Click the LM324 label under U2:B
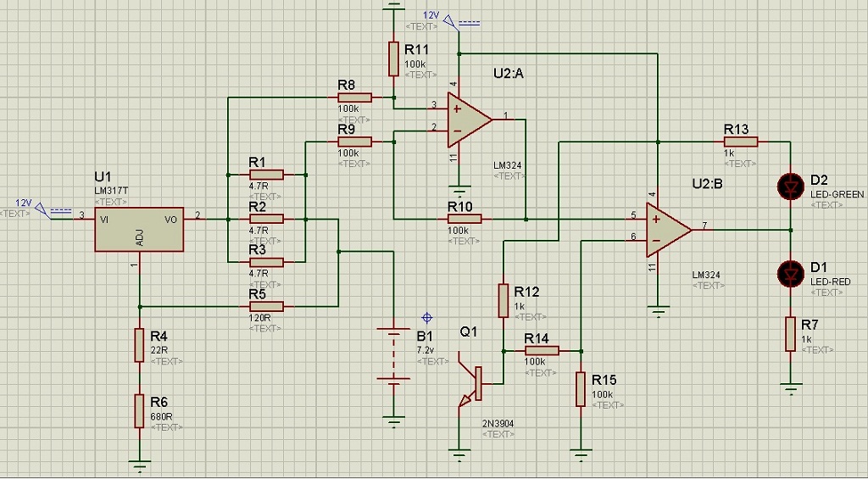868x479 pixels. pos(706,275)
